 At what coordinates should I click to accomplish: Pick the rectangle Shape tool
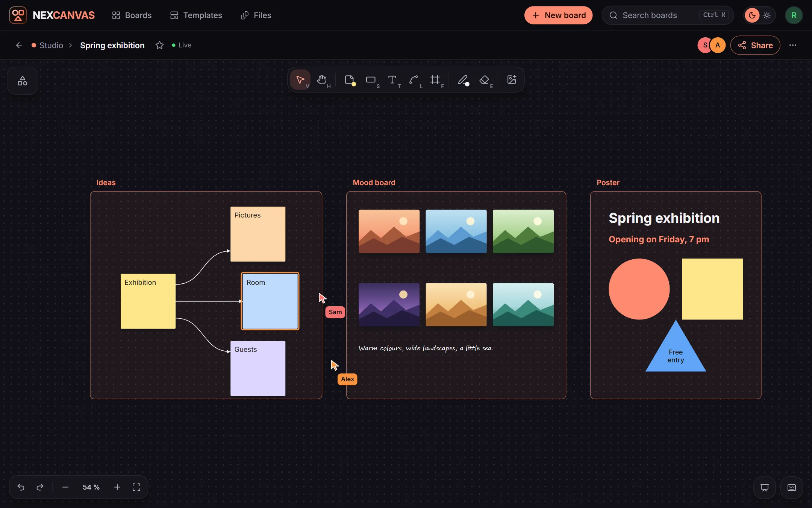point(371,80)
